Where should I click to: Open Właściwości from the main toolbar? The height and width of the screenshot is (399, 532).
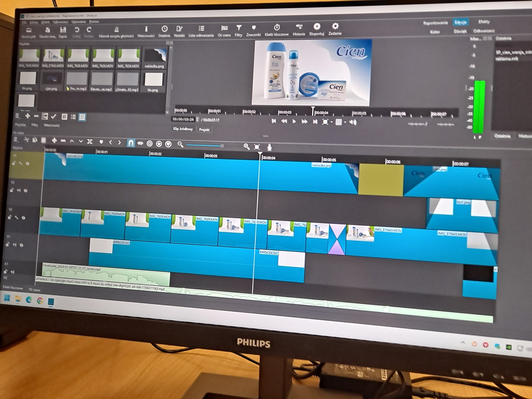[146, 32]
